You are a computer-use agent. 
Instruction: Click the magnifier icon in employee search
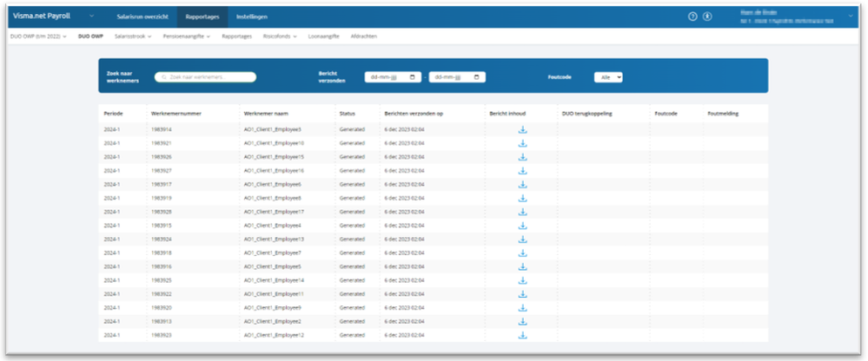tap(164, 77)
